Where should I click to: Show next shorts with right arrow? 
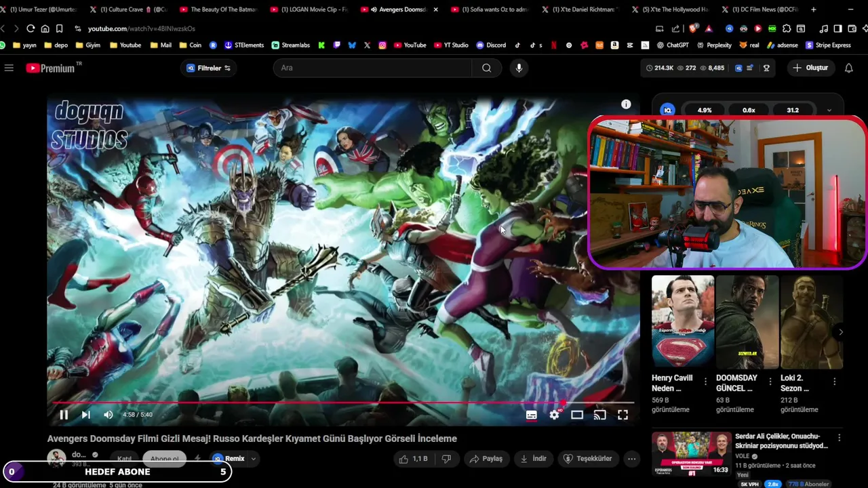841,332
